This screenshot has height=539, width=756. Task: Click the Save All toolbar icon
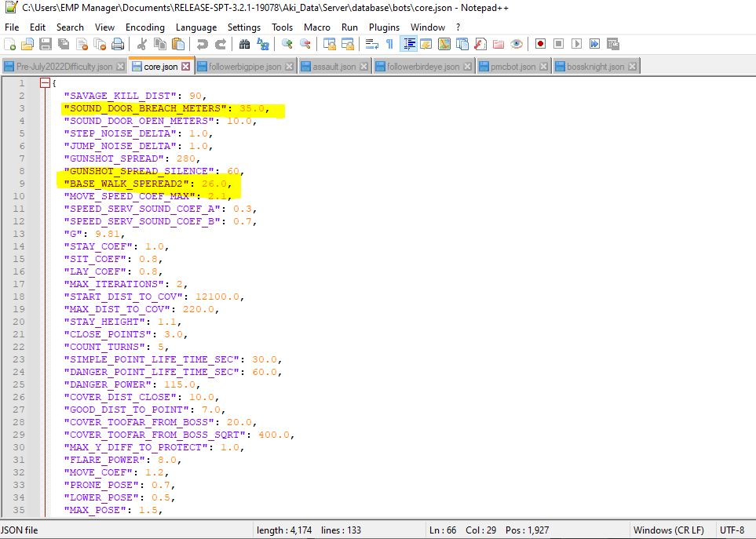(64, 44)
